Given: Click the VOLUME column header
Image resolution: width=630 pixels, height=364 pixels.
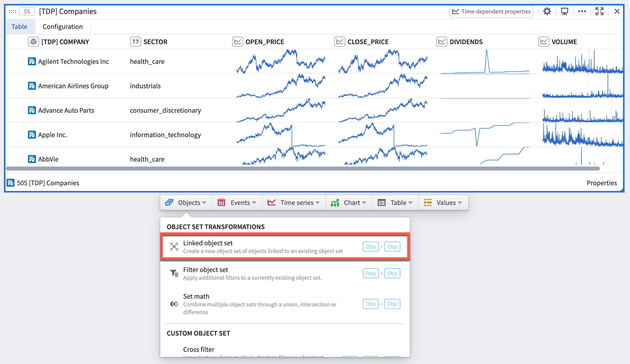Looking at the screenshot, I should click(564, 42).
